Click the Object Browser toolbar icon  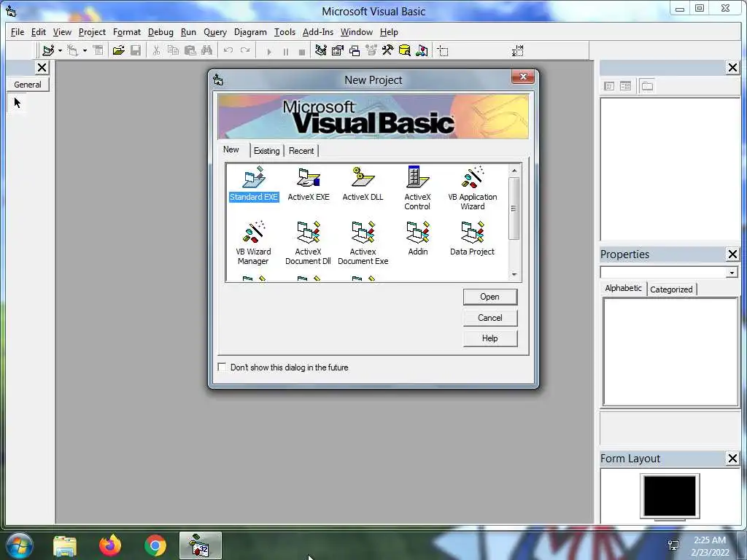pyautogui.click(x=371, y=50)
